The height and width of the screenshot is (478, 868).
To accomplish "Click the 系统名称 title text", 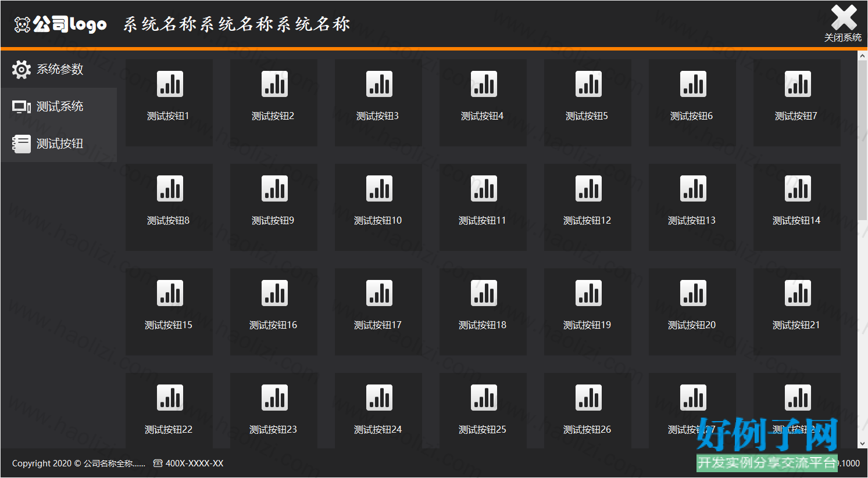I will 236,24.
